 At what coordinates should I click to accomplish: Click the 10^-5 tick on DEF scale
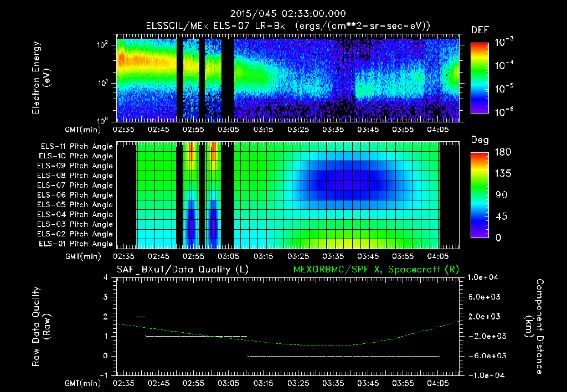(x=504, y=89)
